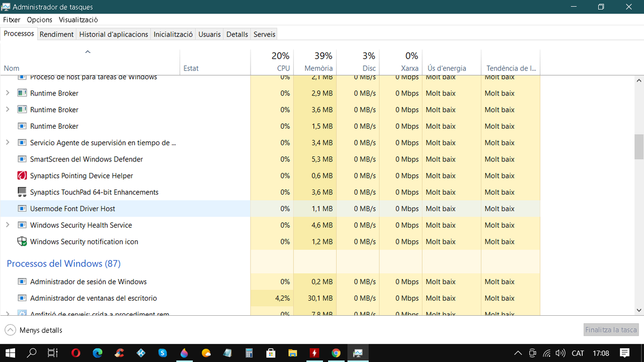Click the Servicio Agente de supervisión process icon
644x362 pixels.
click(22, 142)
